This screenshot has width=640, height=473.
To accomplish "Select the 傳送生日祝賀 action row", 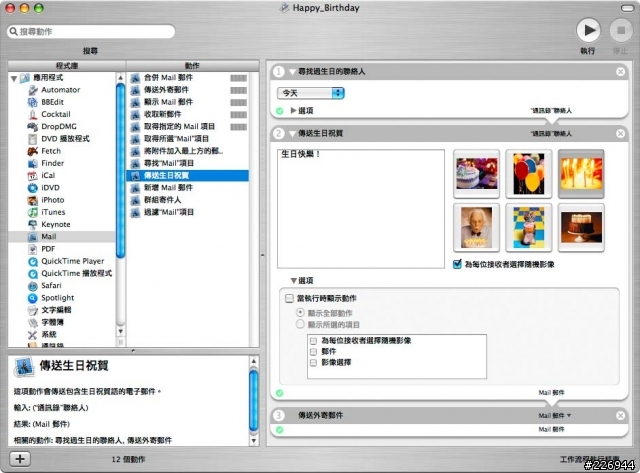I will (189, 175).
